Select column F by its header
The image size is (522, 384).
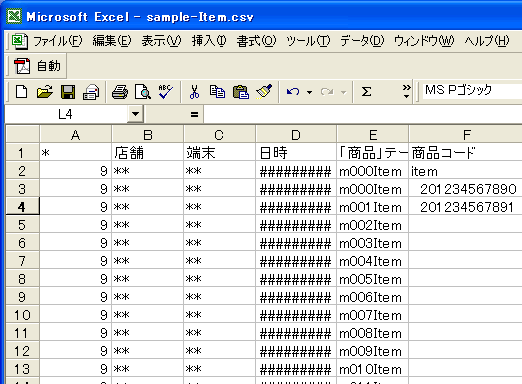click(x=466, y=135)
